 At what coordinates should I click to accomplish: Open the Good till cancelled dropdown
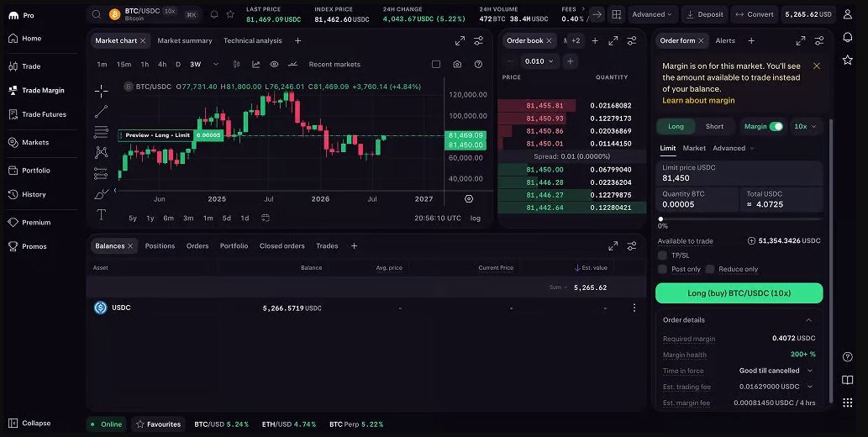pyautogui.click(x=776, y=371)
